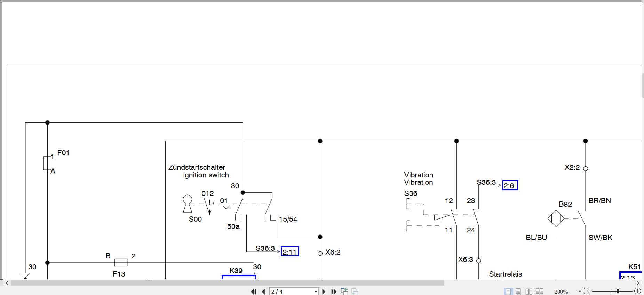The height and width of the screenshot is (295, 644).
Task: Click the S36:3 label near 2:6
Action: (486, 182)
